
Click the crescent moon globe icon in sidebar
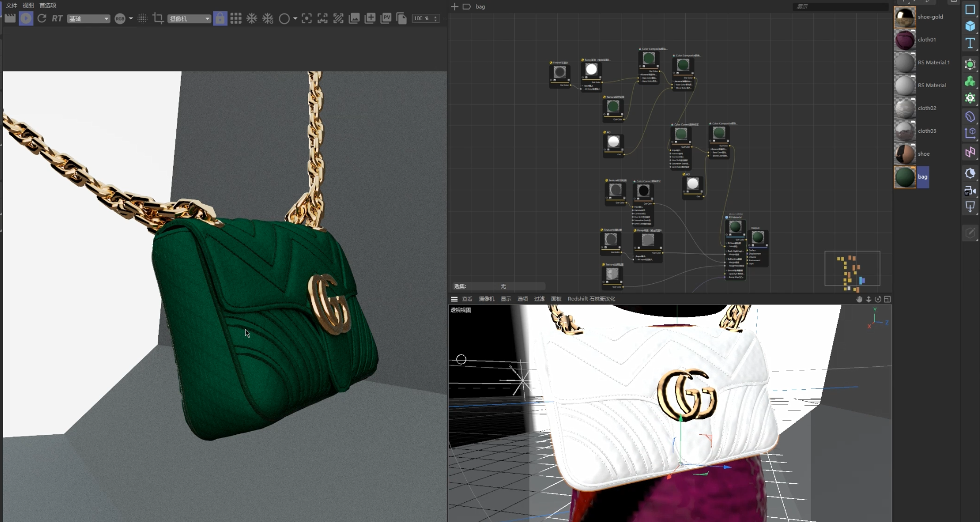coord(970,173)
